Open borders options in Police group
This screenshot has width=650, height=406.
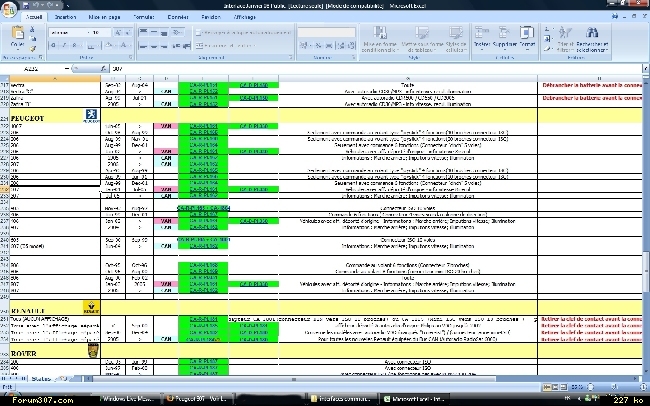pyautogui.click(x=94, y=46)
